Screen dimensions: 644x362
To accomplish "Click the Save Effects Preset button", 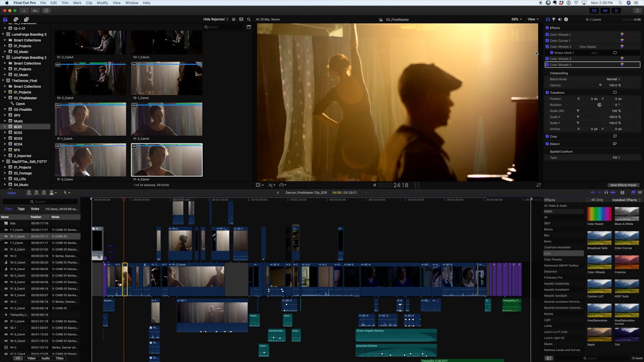I will click(x=623, y=185).
